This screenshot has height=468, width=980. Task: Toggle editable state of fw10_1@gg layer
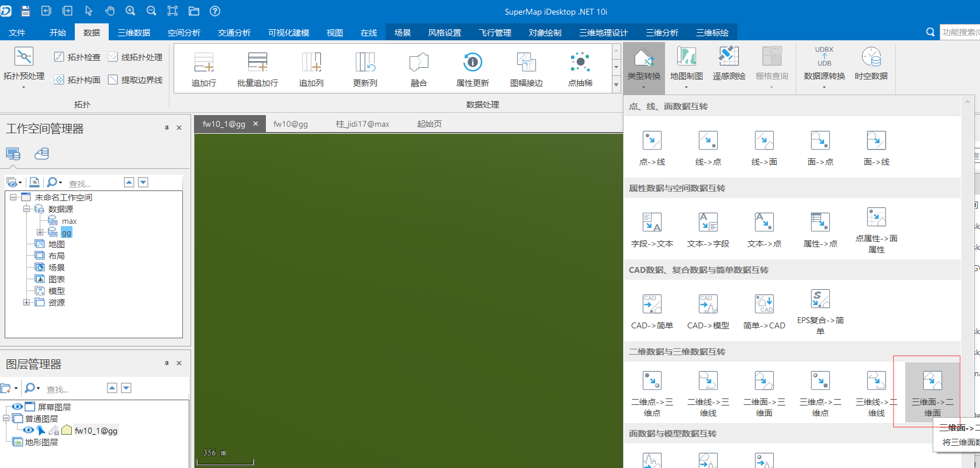pyautogui.click(x=54, y=430)
